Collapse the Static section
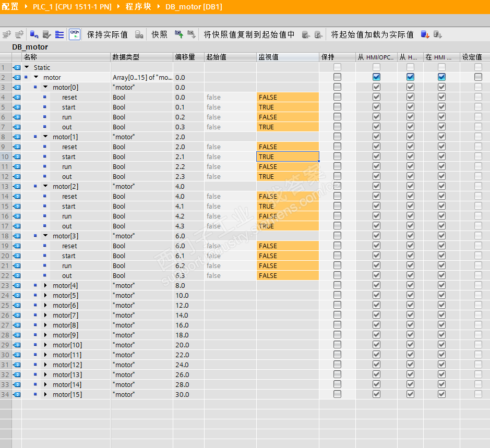This screenshot has width=490, height=448. point(27,67)
